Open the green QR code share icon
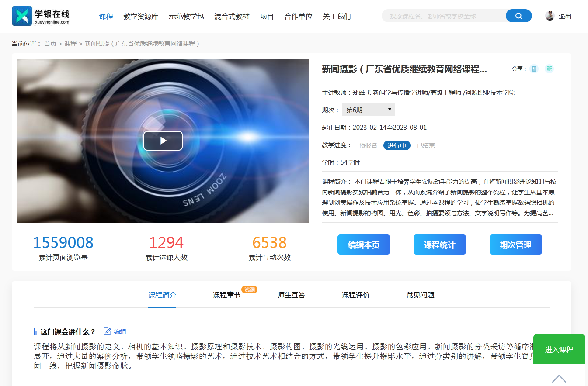Viewport: 588px width, 386px height. [549, 69]
